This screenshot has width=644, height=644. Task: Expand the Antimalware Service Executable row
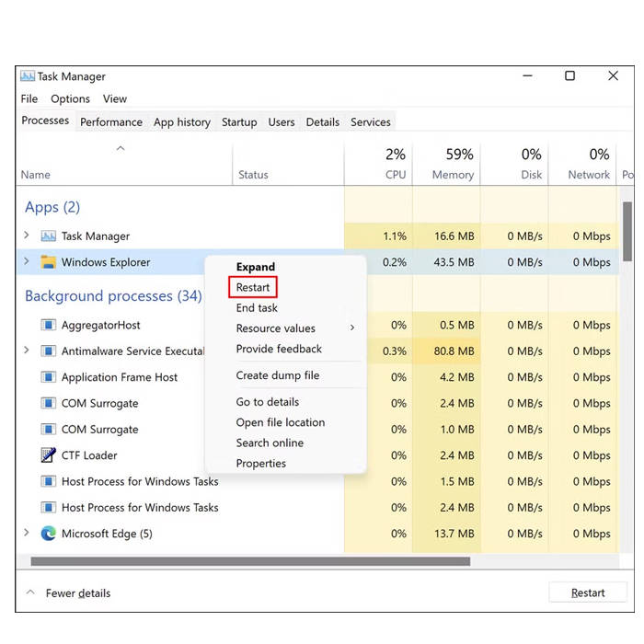click(x=27, y=351)
